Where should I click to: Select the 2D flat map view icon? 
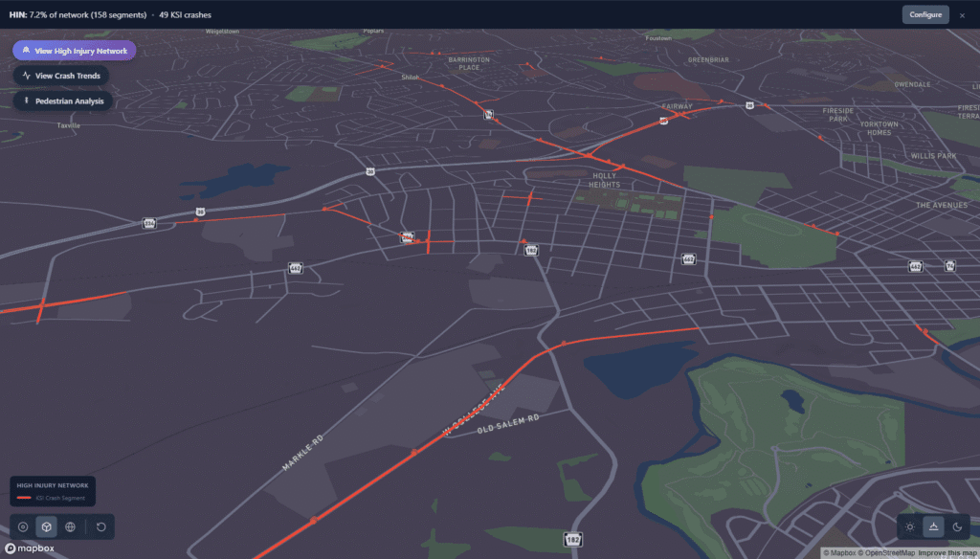point(23,526)
